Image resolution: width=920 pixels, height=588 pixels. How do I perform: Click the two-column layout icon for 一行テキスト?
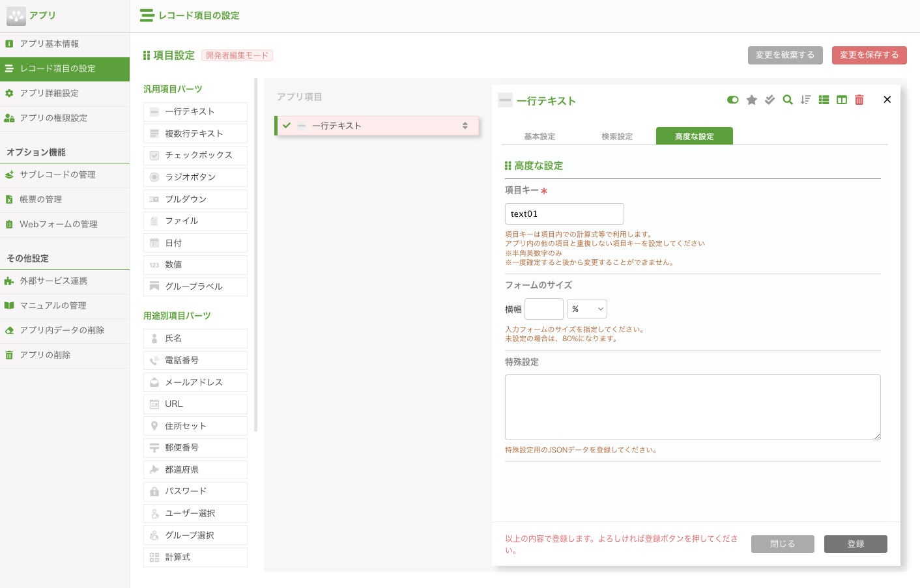pos(842,100)
